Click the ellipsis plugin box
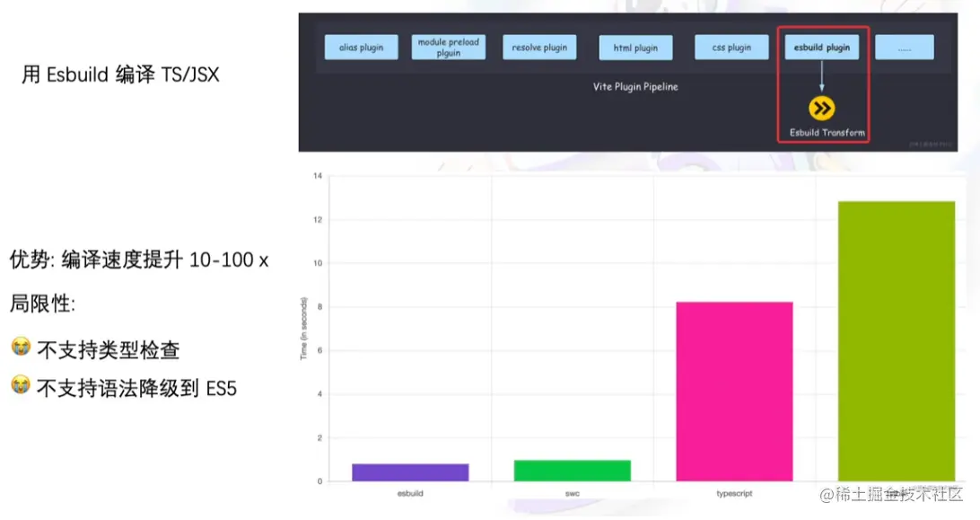The width and height of the screenshot is (980, 520). coord(905,48)
